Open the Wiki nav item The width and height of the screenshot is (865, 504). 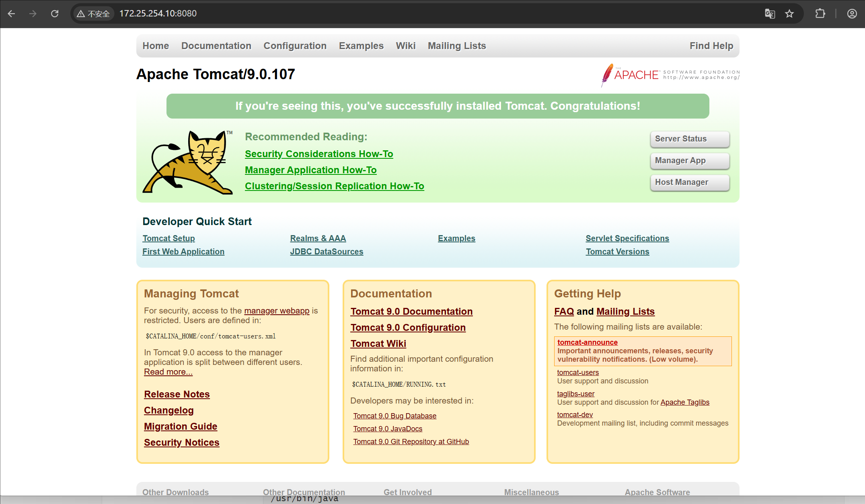click(406, 46)
